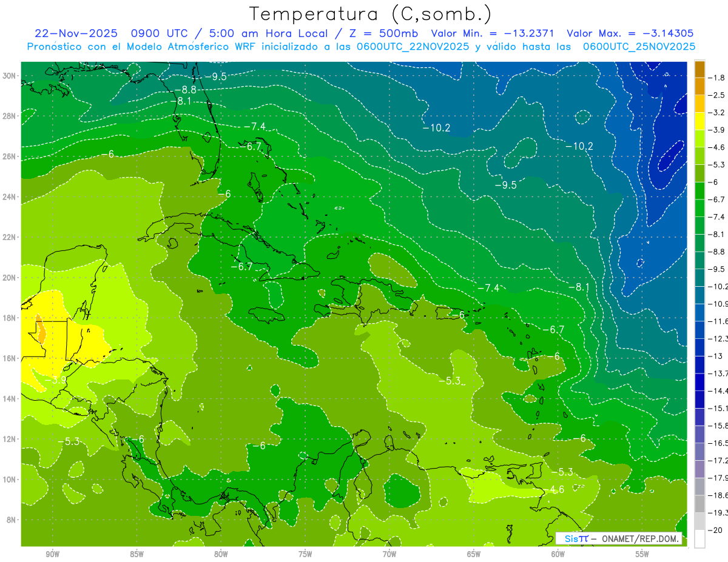Click the '90W' longitude axis label
728x562 pixels.
pos(52,554)
